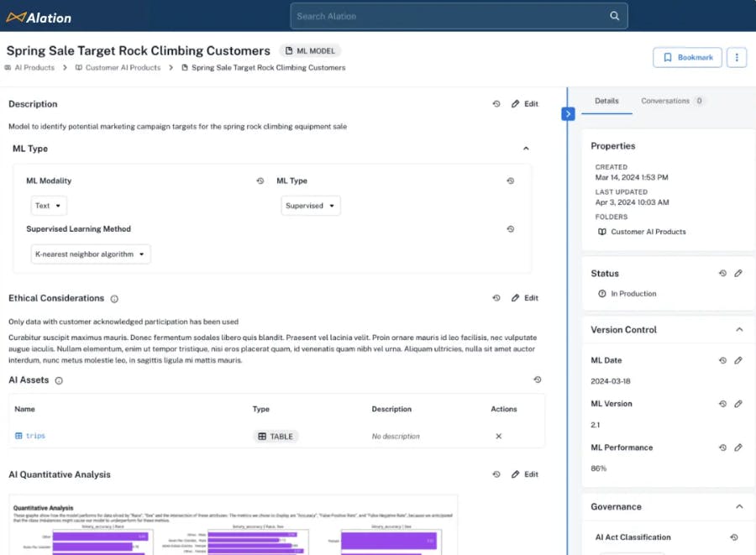Screen dimensions: 756x555
Task: Click the Bookmark button
Action: click(x=687, y=57)
